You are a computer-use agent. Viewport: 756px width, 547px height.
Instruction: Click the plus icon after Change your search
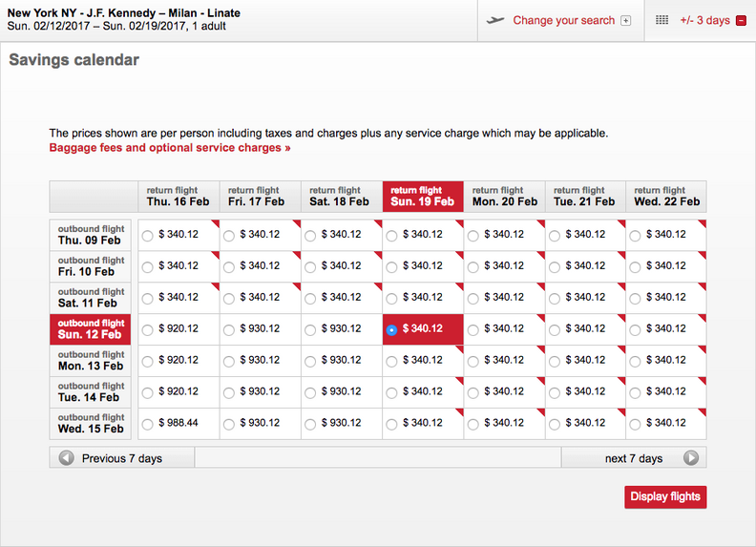coord(626,21)
